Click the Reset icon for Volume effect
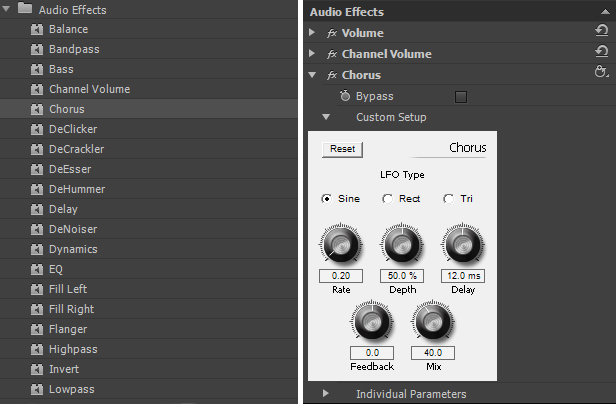Viewport: 616px width, 404px height. 601,33
